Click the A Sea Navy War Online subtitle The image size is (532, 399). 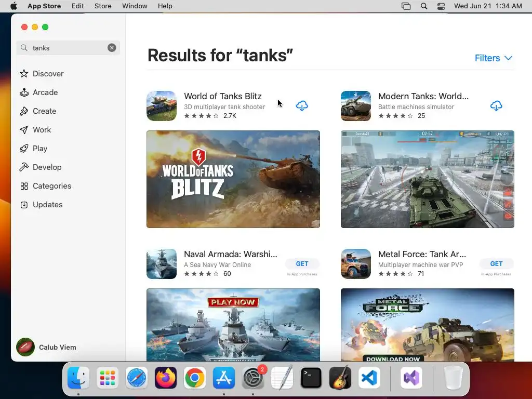click(218, 264)
